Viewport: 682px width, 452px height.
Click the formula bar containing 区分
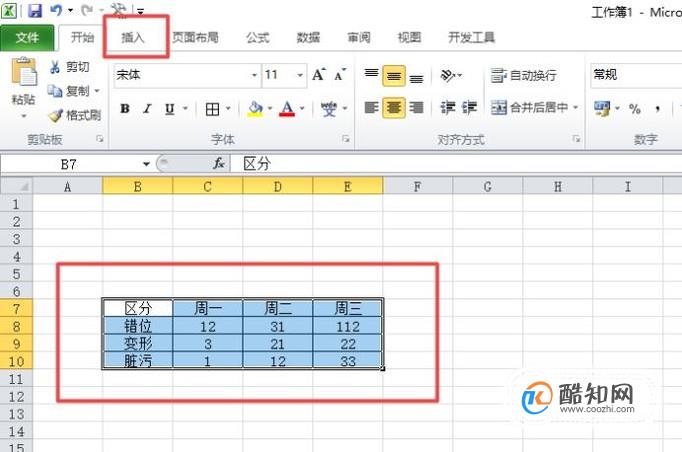point(456,164)
